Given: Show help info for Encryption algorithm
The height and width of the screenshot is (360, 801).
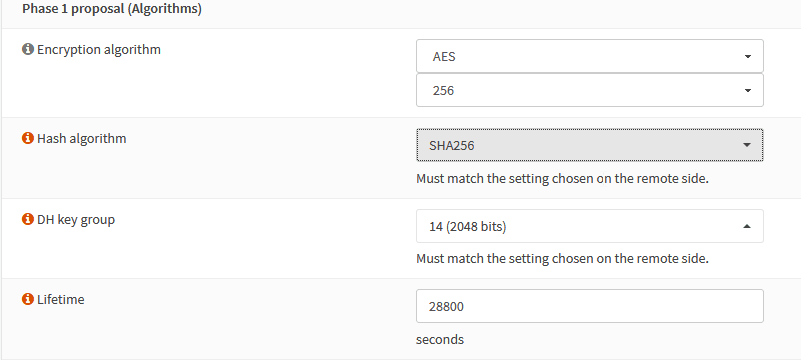Looking at the screenshot, I should pyautogui.click(x=28, y=50).
